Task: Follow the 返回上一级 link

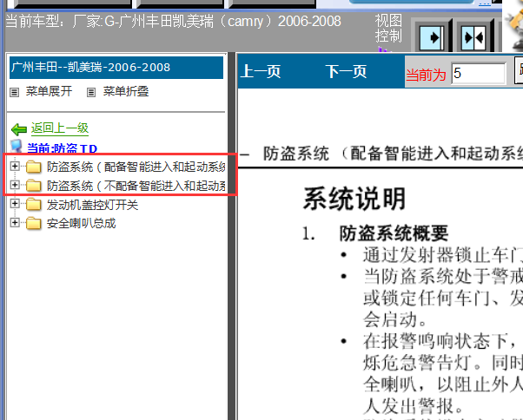Action: (x=60, y=128)
